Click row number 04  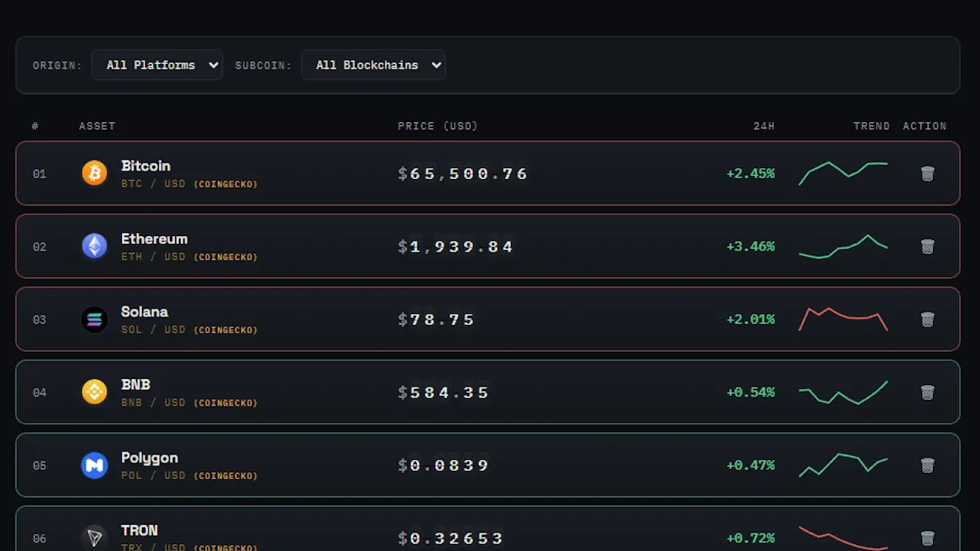point(39,392)
